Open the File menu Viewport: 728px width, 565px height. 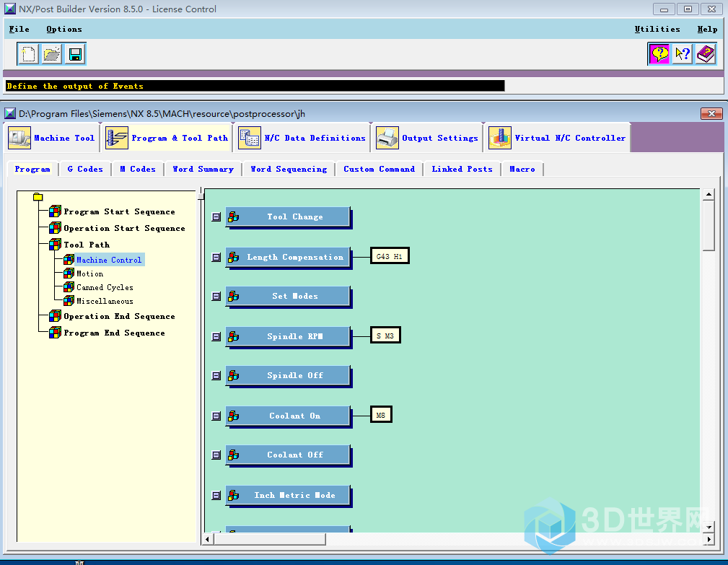pyautogui.click(x=19, y=30)
